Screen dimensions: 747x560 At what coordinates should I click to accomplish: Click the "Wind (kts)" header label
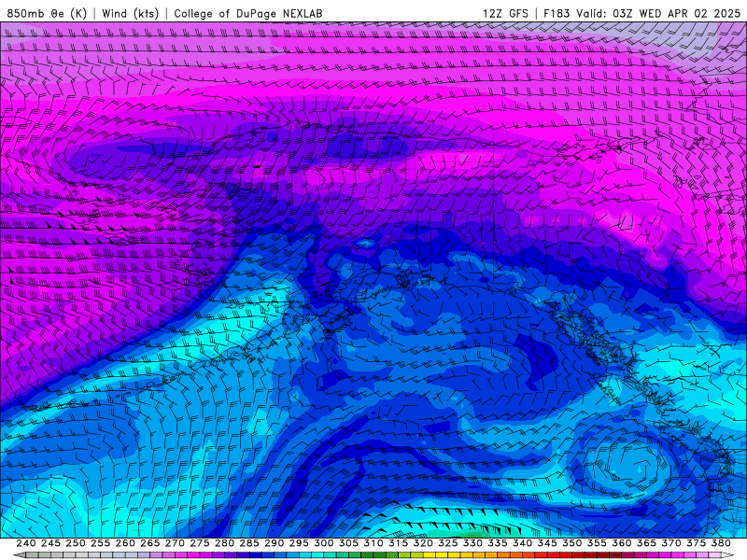tap(131, 13)
